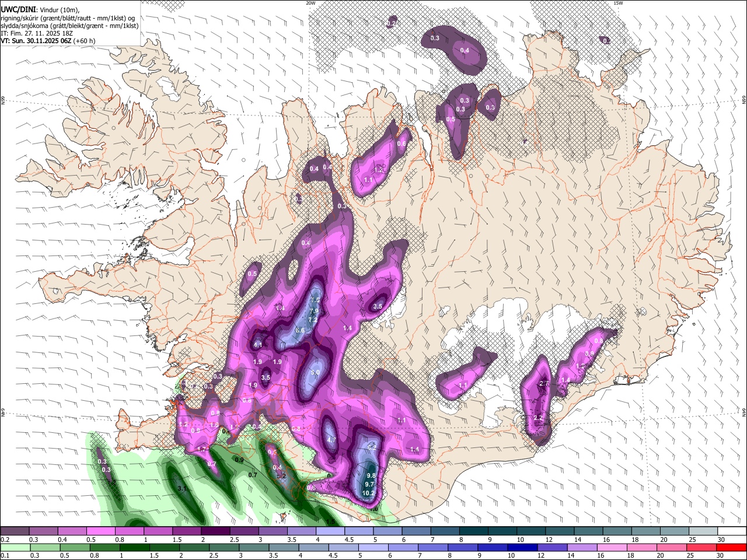Click the 8.6 snowfall value
Viewport: 747px width, 560px height.
point(300,330)
